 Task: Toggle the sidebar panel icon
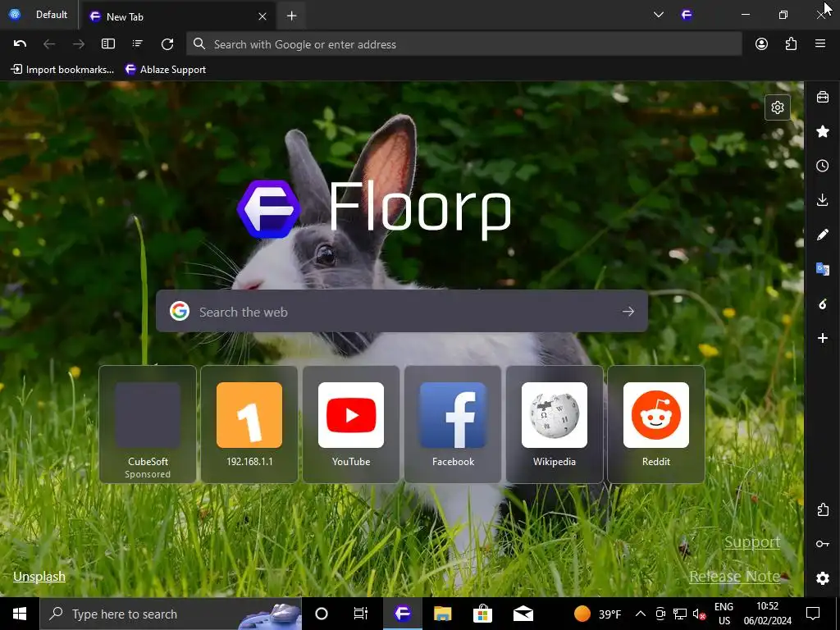[108, 44]
